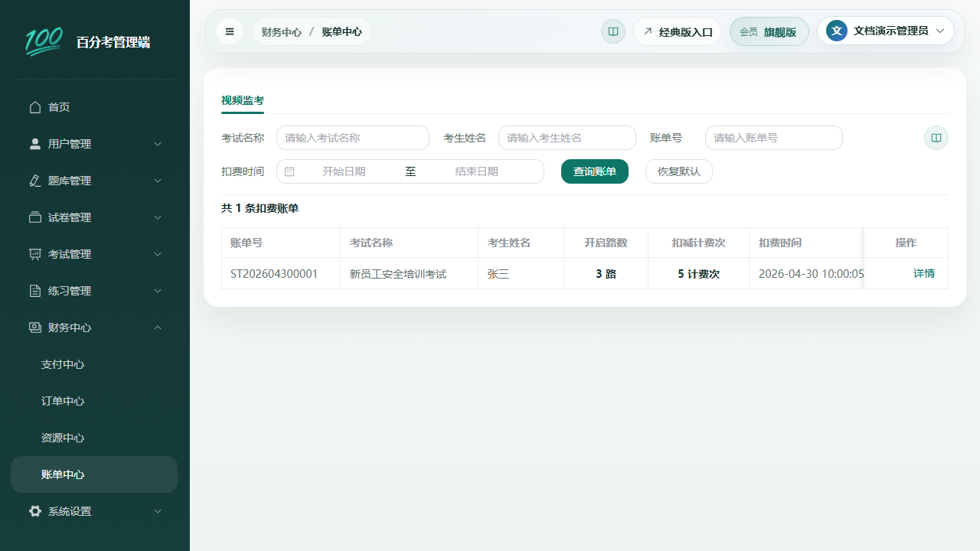The width and height of the screenshot is (980, 551).
Task: Click the 3 路 cell
Action: (606, 273)
